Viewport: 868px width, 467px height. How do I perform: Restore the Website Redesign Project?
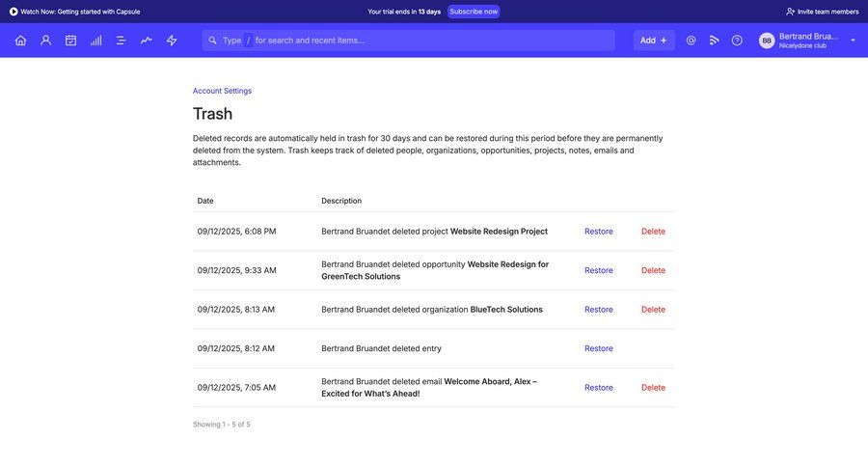598,232
